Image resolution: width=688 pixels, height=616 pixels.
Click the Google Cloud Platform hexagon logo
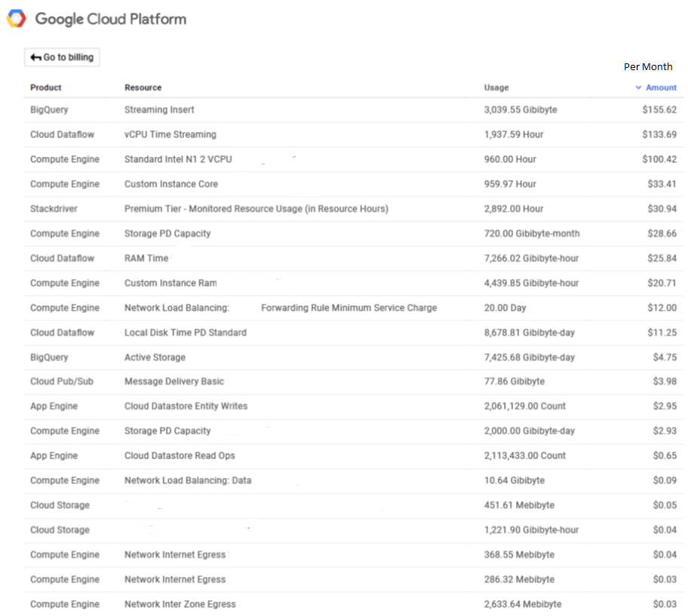17,19
